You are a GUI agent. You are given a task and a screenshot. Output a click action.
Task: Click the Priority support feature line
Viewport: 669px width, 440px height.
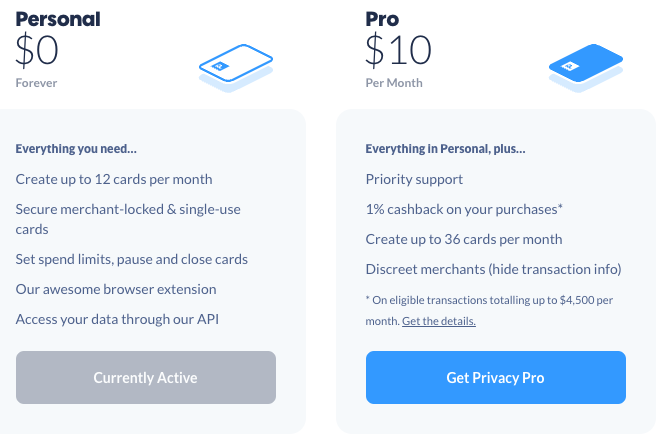coord(414,179)
